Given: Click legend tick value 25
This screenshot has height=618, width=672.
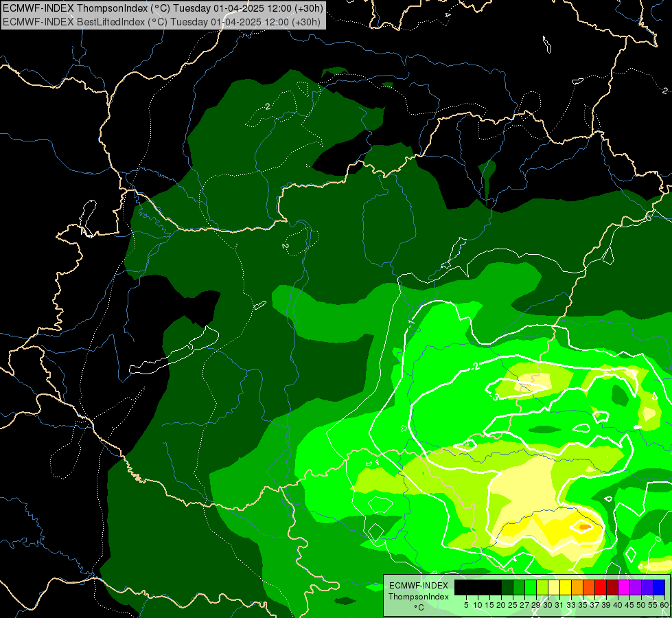Looking at the screenshot, I should click(x=513, y=605).
